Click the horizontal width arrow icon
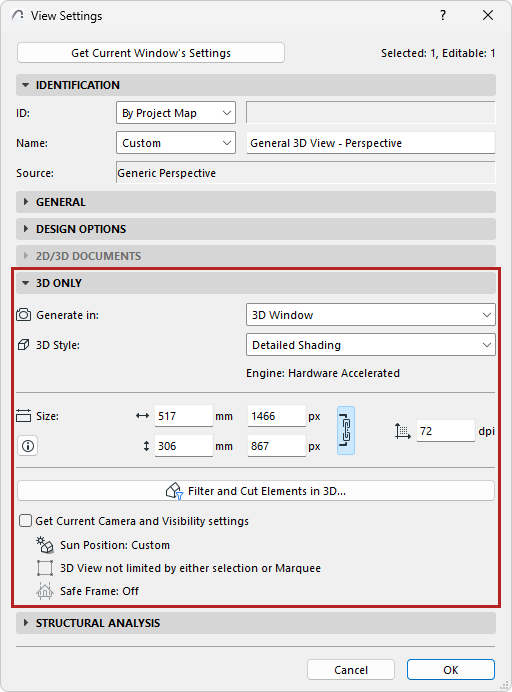Viewport: 512px width, 692px height. 142,416
